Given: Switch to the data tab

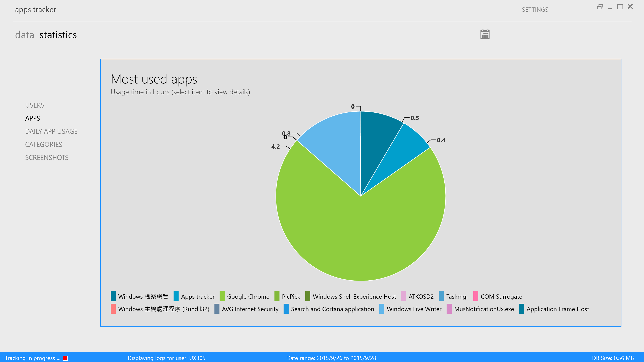Looking at the screenshot, I should [25, 35].
